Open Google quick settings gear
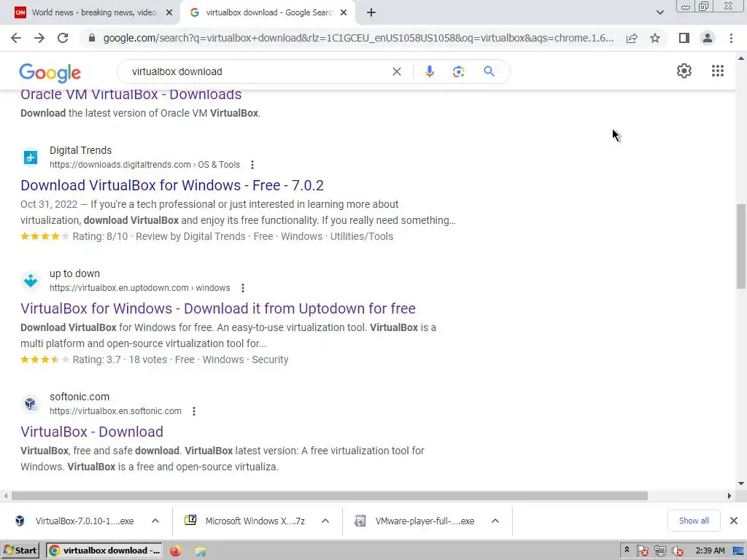Image resolution: width=747 pixels, height=560 pixels. click(684, 71)
